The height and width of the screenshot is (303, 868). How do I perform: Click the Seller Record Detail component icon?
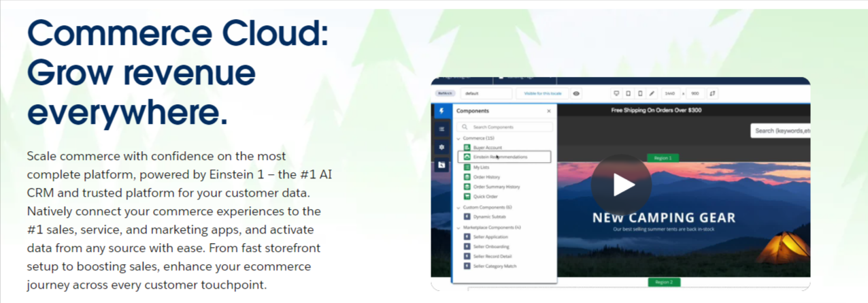(467, 256)
